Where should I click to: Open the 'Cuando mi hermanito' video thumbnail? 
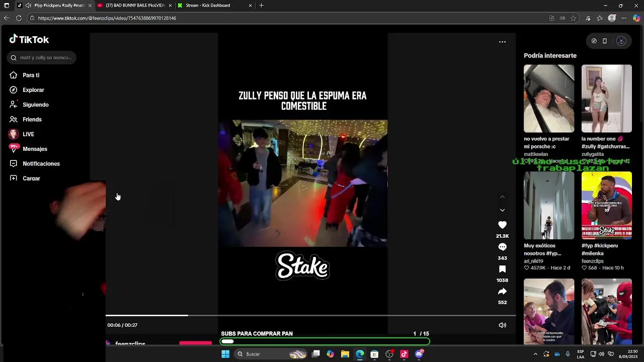click(549, 312)
